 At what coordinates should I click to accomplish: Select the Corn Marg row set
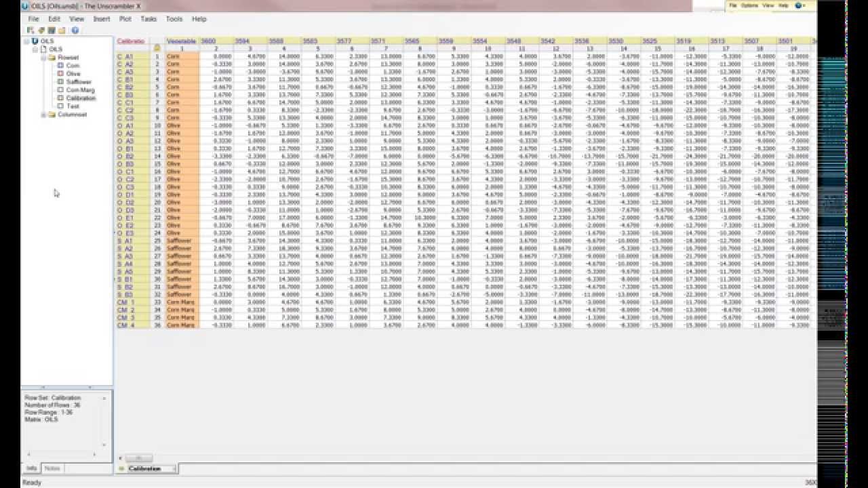pos(80,90)
